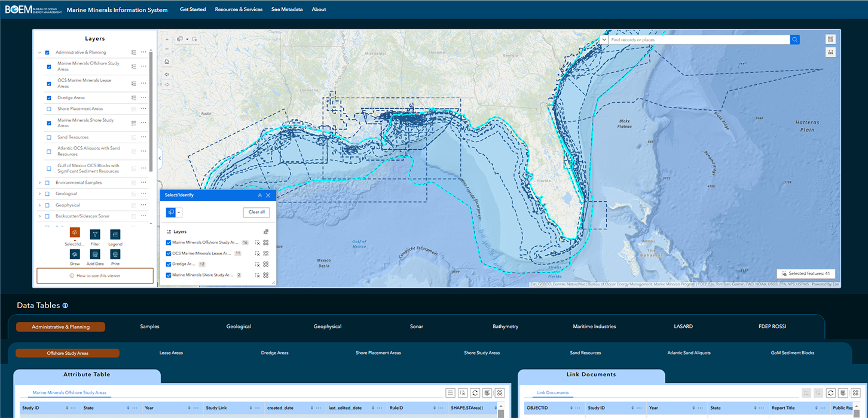
Task: Click the Clear all button
Action: tap(256, 212)
